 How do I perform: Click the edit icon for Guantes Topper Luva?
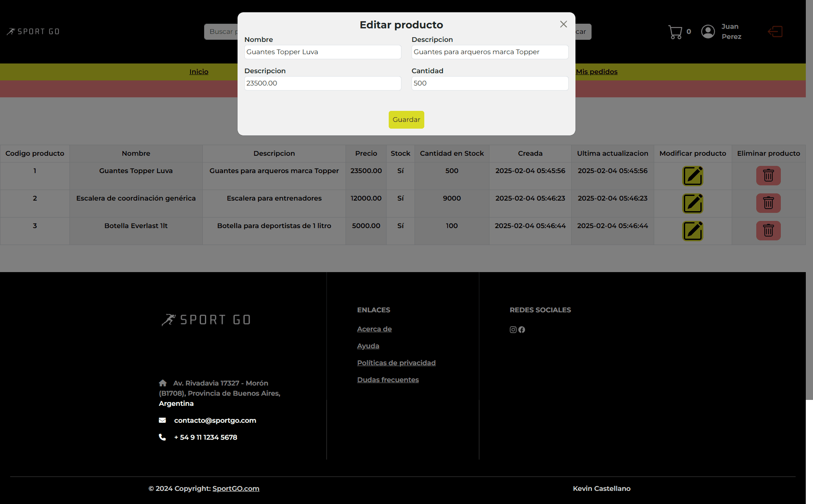pyautogui.click(x=692, y=176)
